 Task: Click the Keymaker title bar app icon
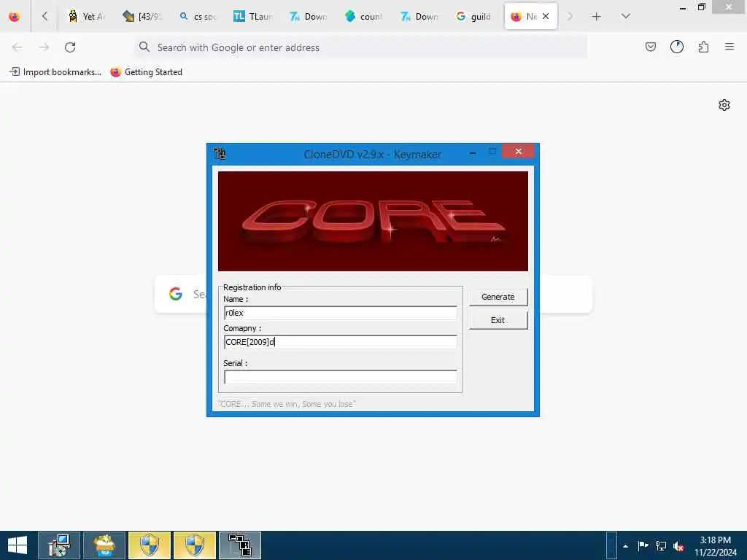tap(220, 154)
